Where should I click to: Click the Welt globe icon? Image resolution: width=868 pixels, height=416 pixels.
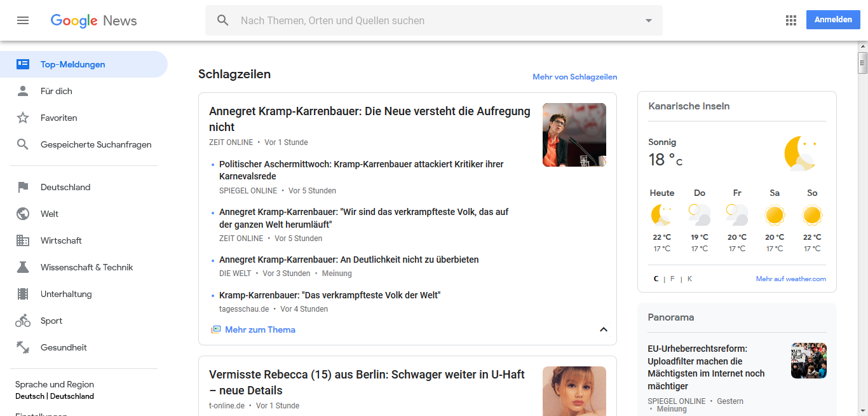tap(23, 214)
